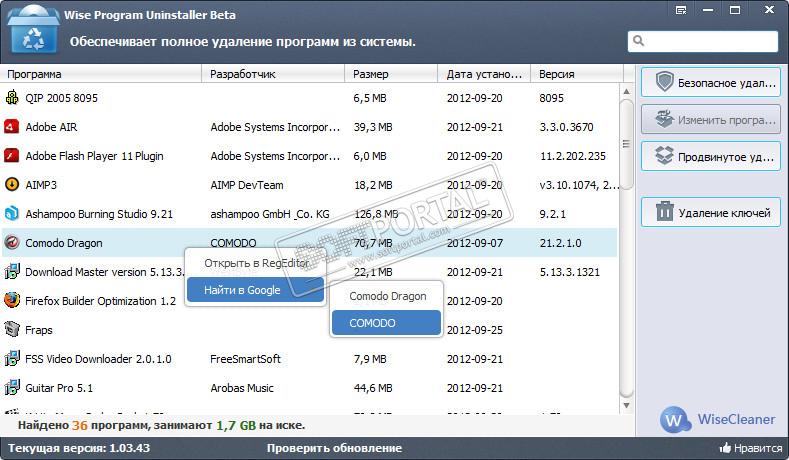Click the AIMP3 orange icon
Viewport: 789px width, 460px height.
(12, 185)
